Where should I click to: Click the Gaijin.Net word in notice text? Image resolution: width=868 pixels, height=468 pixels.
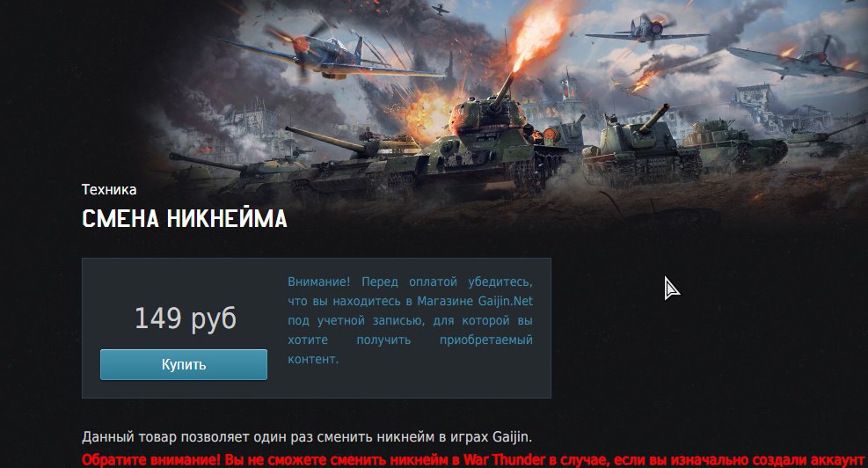coord(505,301)
